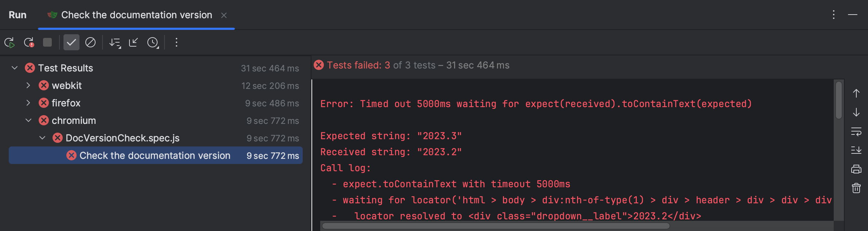Click the horizontal console scrollbar
868x231 pixels.
coord(496,226)
